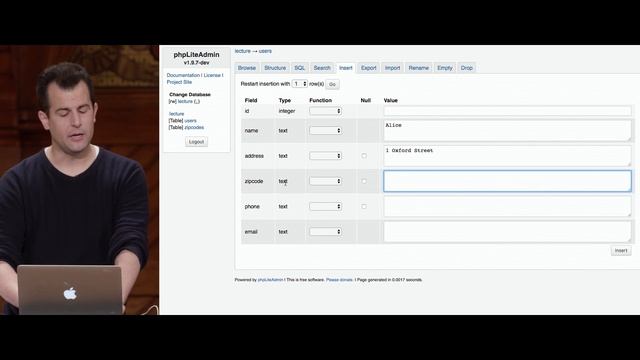Go to the Search tab
Viewport: 640px width, 360px height.
pos(322,68)
